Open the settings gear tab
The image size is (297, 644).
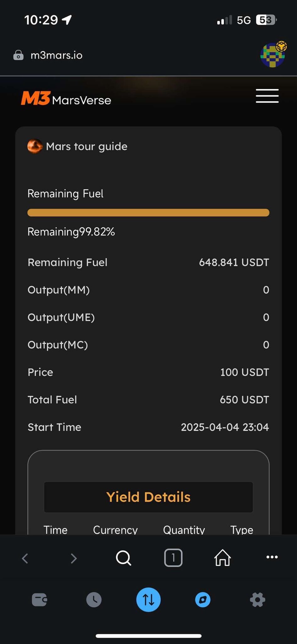tap(257, 600)
